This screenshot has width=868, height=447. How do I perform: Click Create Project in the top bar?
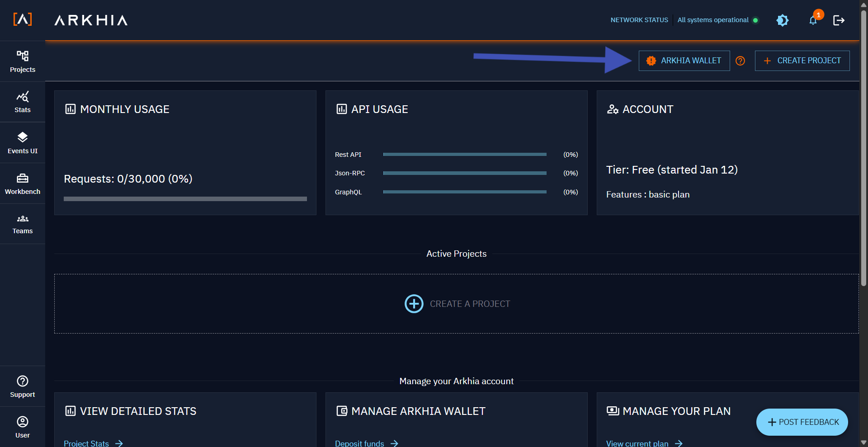pos(802,61)
